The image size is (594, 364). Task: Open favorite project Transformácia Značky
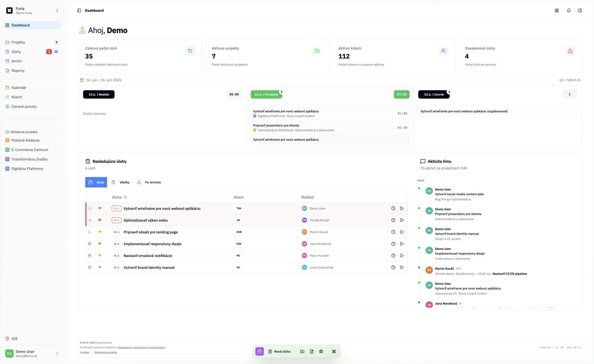[32, 159]
